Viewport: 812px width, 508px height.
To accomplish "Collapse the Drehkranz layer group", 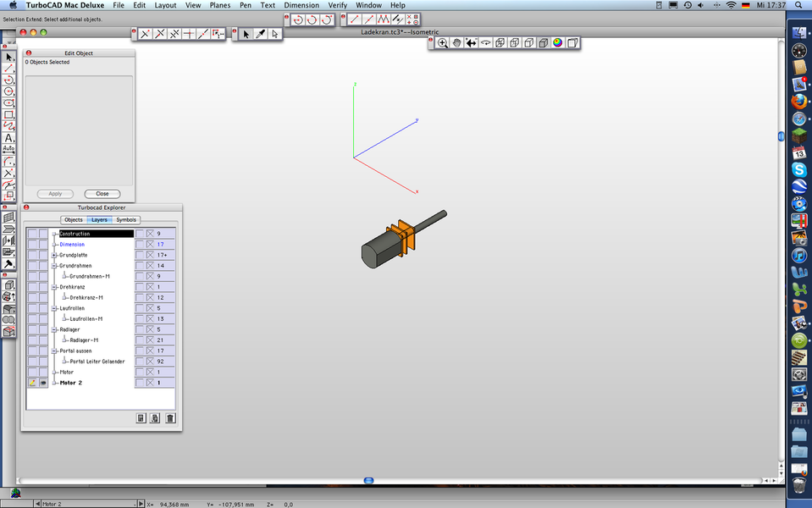I will click(x=54, y=287).
